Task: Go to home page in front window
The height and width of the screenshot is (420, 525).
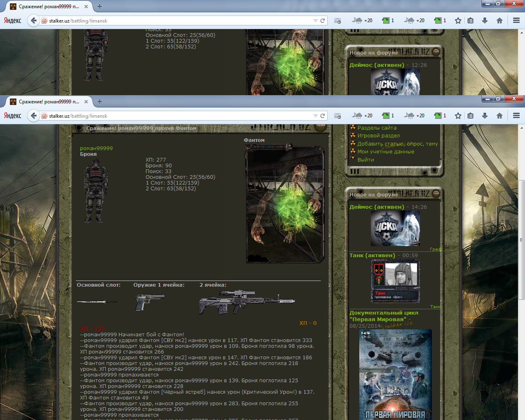Action: click(500, 116)
